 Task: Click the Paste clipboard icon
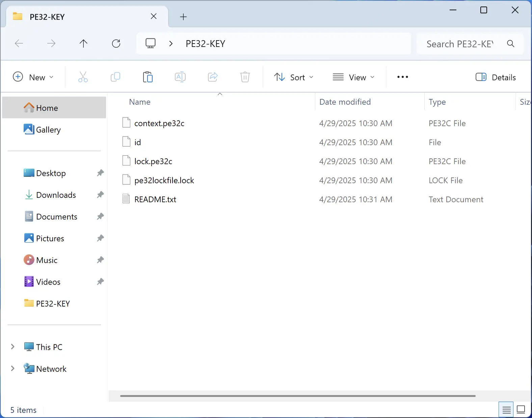click(148, 77)
